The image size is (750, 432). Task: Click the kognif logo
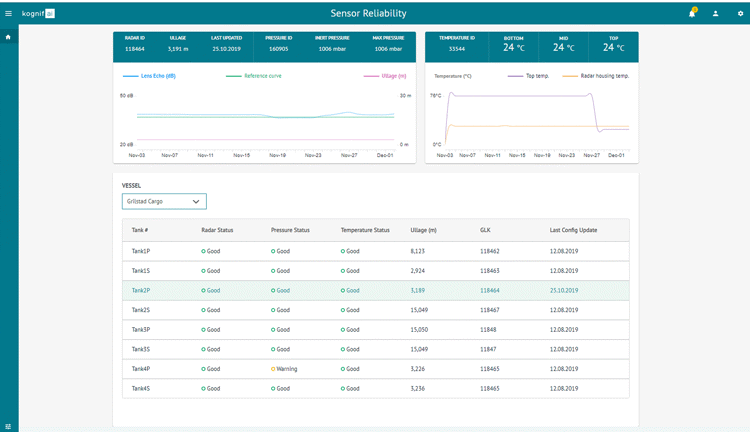(39, 13)
